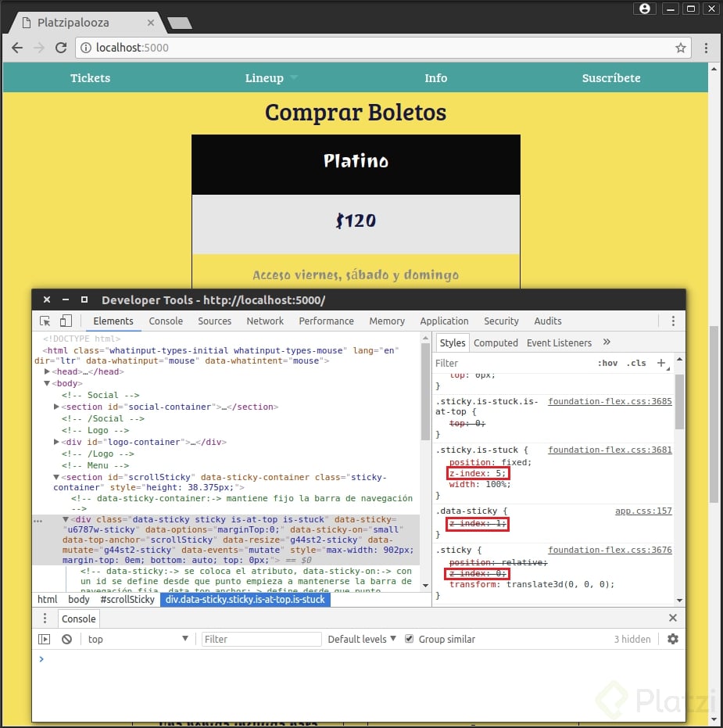The width and height of the screenshot is (723, 728).
Task: Click the browser back arrow
Action: tap(17, 48)
